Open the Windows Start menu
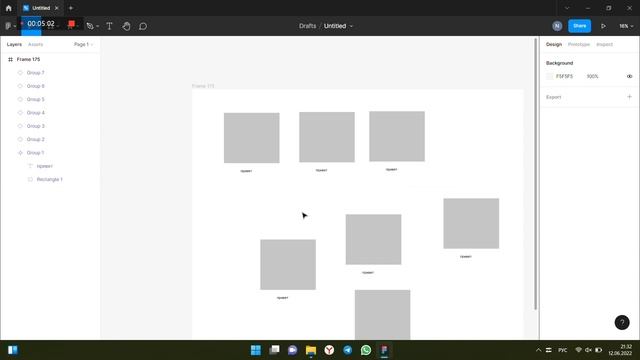 tap(256, 350)
